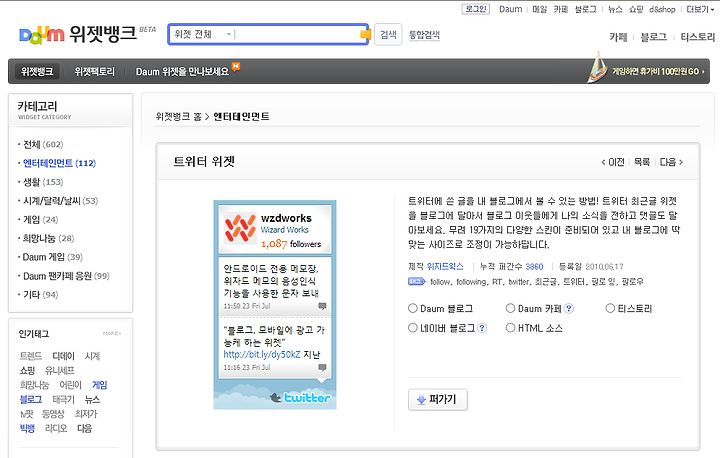Viewport: 720px width, 458px height.
Task: Click the 로그인 button
Action: [476, 9]
